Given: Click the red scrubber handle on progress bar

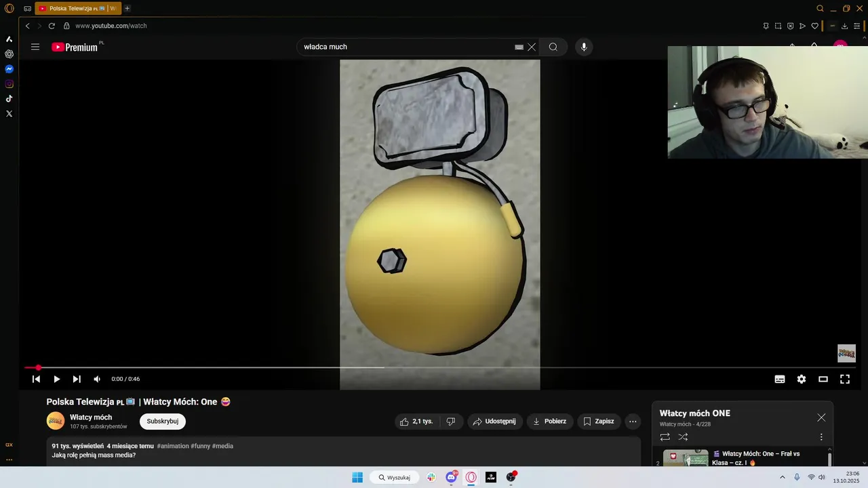Looking at the screenshot, I should point(38,367).
